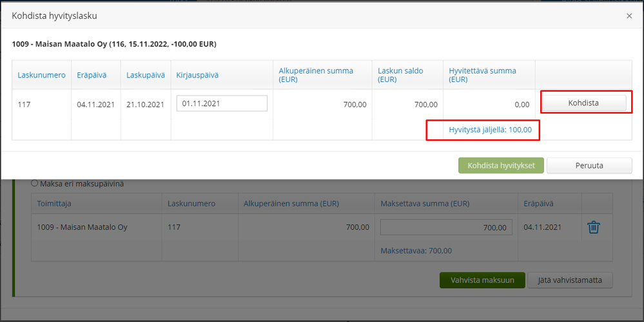Viewport: 644px width, 322px height.
Task: Sort by Eräpäivä column header in dialog
Action: tap(91, 75)
